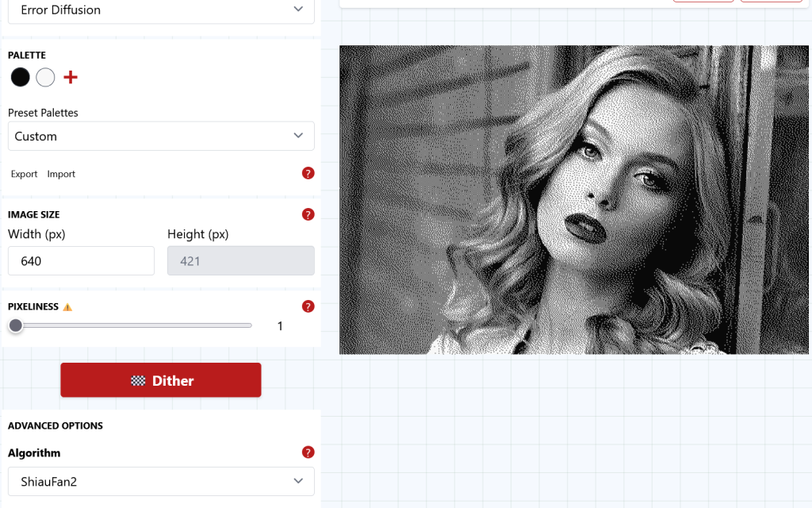
Task: Select the white palette color swatch
Action: [45, 77]
